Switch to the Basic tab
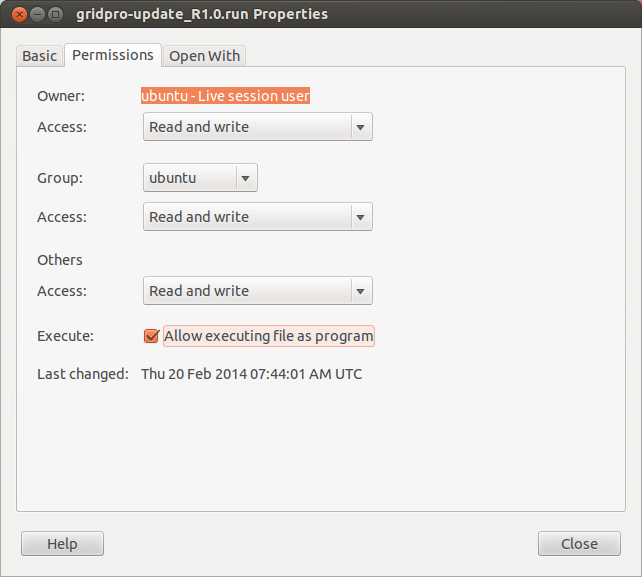Image resolution: width=642 pixels, height=577 pixels. coord(40,56)
